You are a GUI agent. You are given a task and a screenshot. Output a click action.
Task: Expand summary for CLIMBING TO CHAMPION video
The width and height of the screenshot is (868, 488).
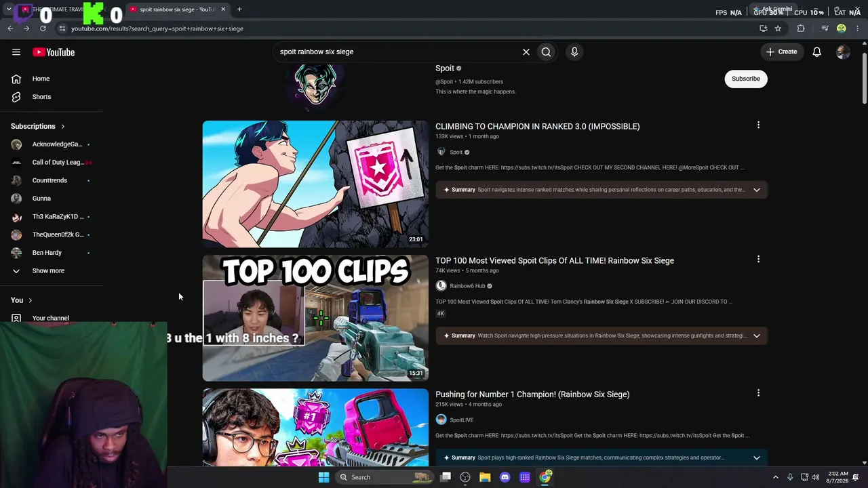click(757, 190)
